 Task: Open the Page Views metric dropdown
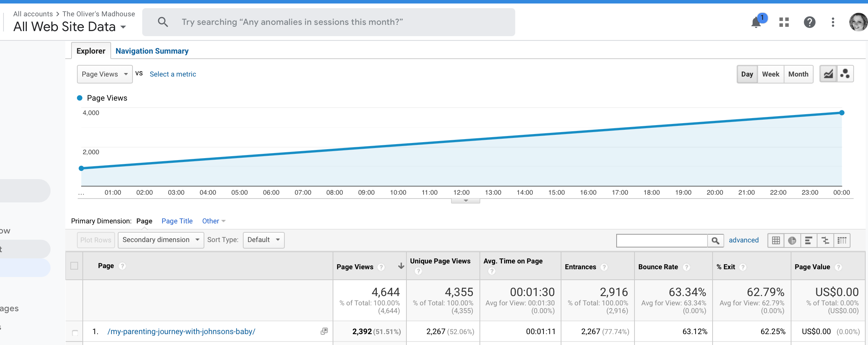tap(105, 74)
